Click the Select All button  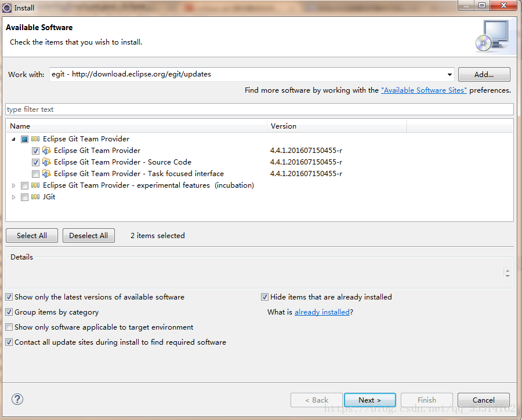point(32,235)
